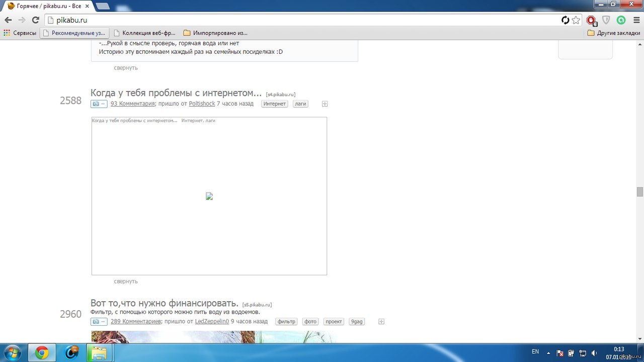Show hidden system tray icons

[548, 352]
